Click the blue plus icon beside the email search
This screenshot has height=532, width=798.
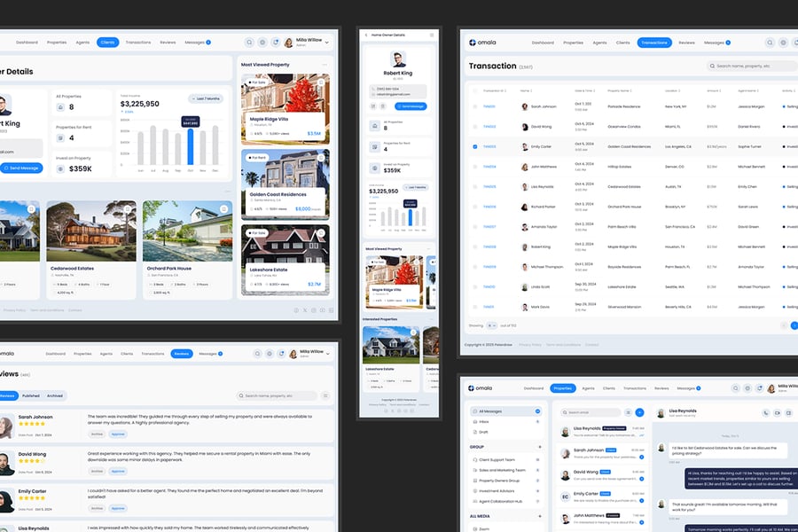640,412
